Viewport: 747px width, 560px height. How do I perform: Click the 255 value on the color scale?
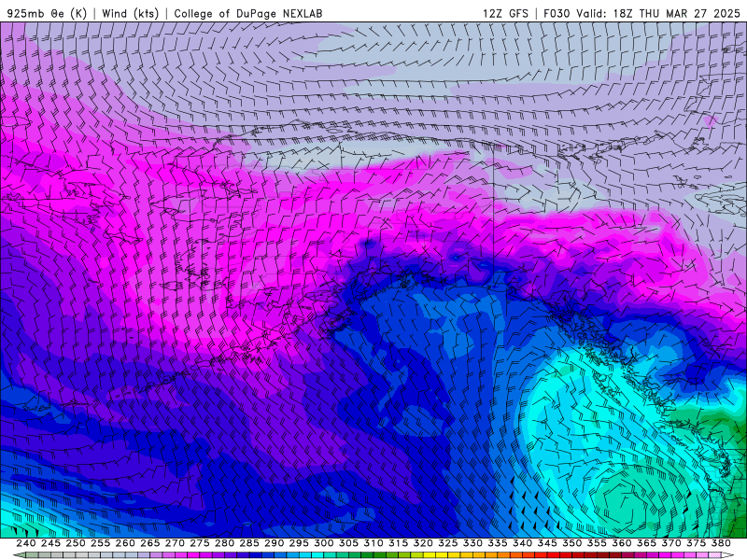click(100, 543)
